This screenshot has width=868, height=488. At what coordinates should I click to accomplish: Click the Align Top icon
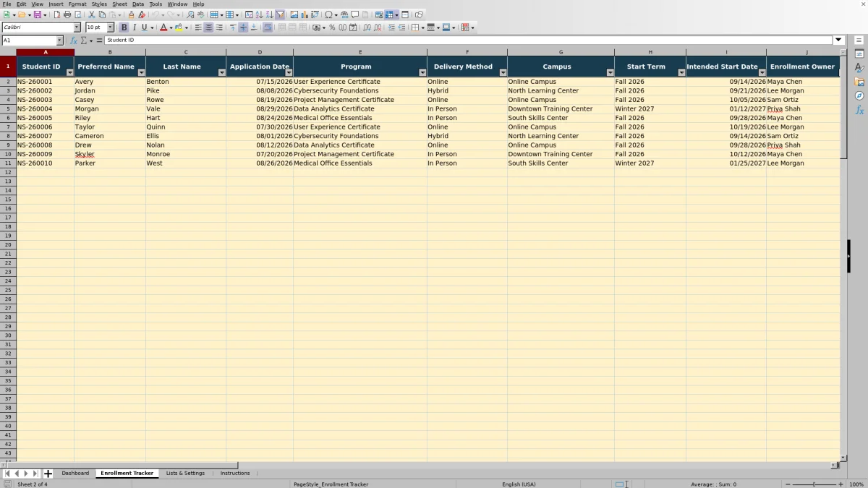(x=233, y=27)
